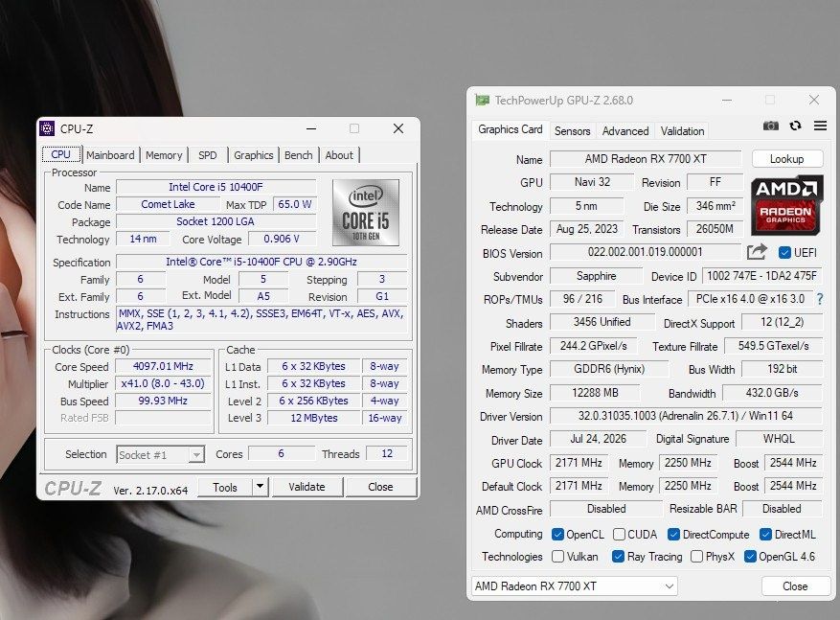Switch to the Bench tab in CPU-Z
The height and width of the screenshot is (620, 840).
299,155
